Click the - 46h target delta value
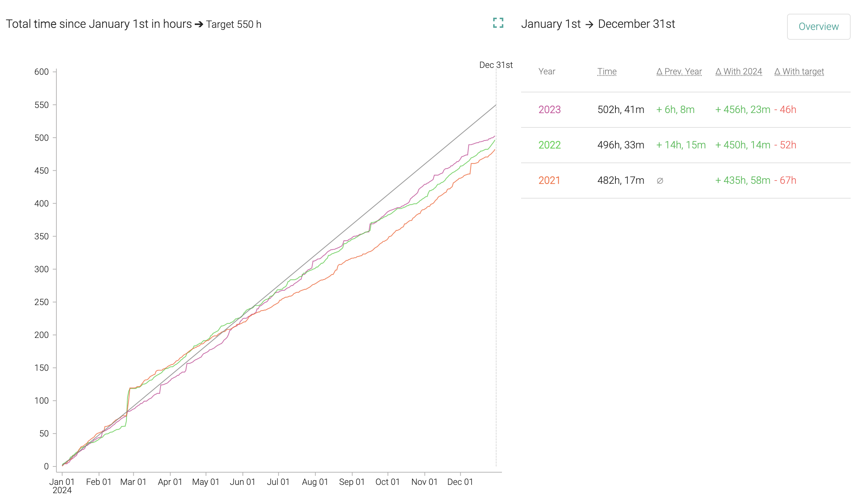 pyautogui.click(x=785, y=110)
